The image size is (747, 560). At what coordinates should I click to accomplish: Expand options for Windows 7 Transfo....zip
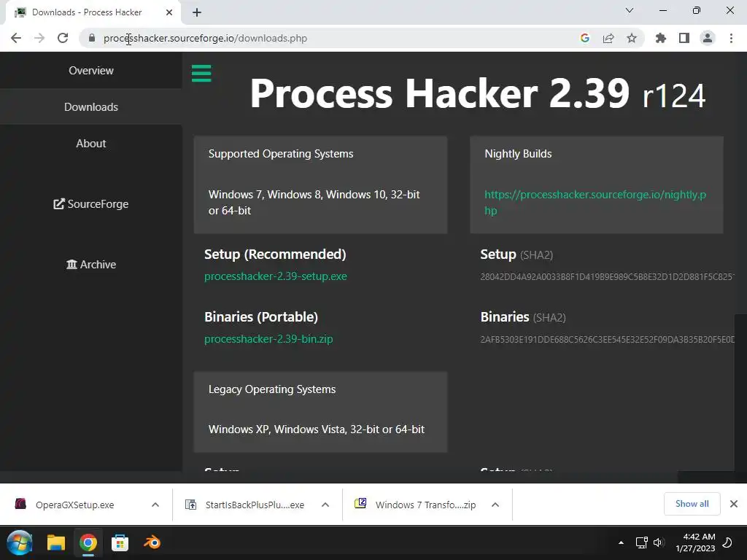pyautogui.click(x=495, y=505)
